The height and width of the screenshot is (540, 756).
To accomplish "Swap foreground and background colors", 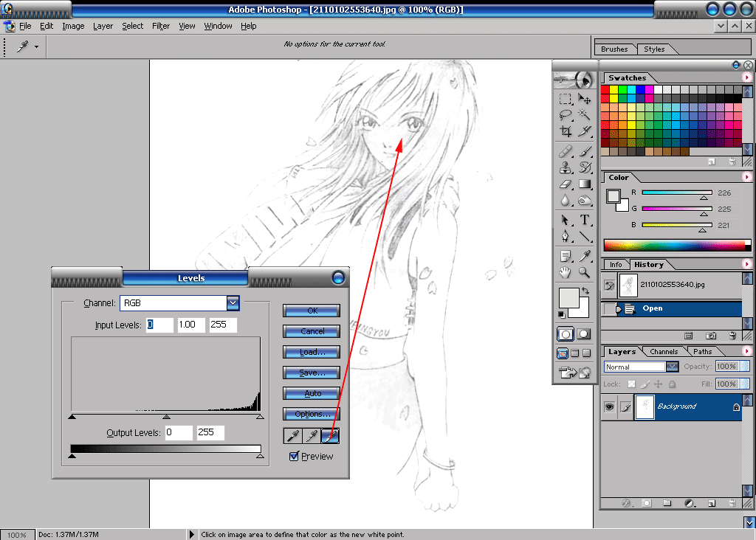I will [585, 291].
